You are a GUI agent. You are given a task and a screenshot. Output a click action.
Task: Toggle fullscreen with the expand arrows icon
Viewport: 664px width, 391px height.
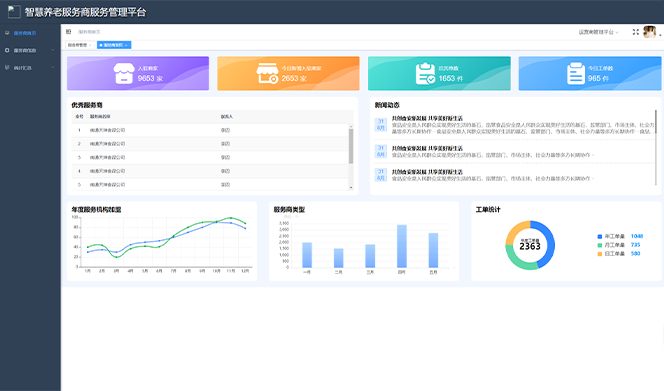(x=636, y=32)
